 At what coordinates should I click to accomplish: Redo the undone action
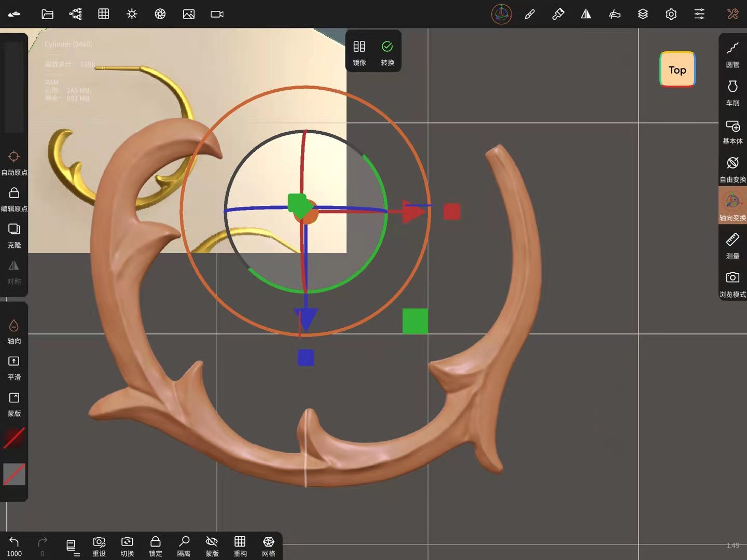click(x=43, y=547)
